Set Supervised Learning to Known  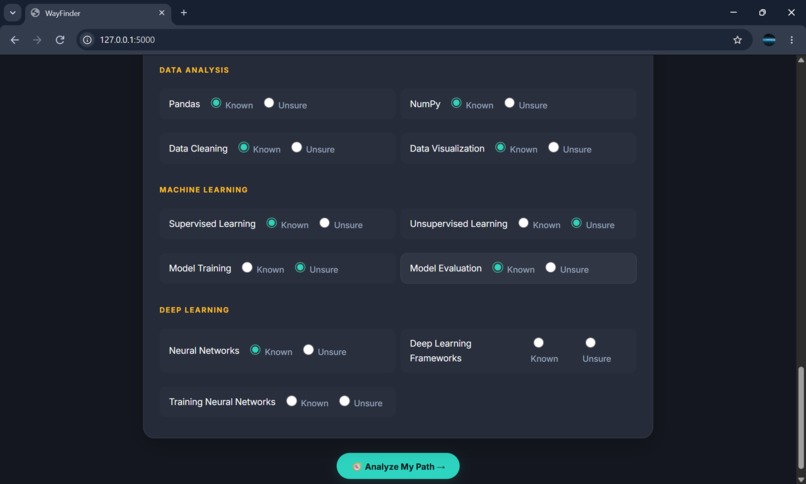[271, 223]
